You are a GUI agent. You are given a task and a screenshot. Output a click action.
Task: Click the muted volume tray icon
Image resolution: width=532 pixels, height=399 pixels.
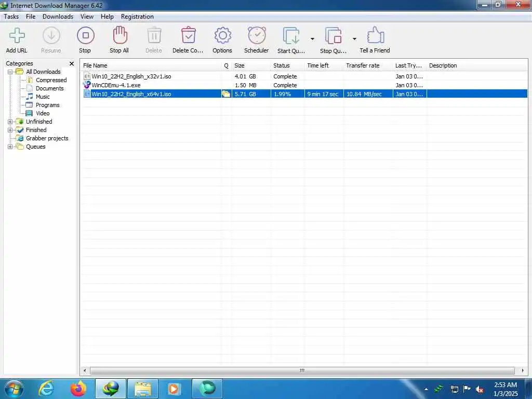click(480, 389)
